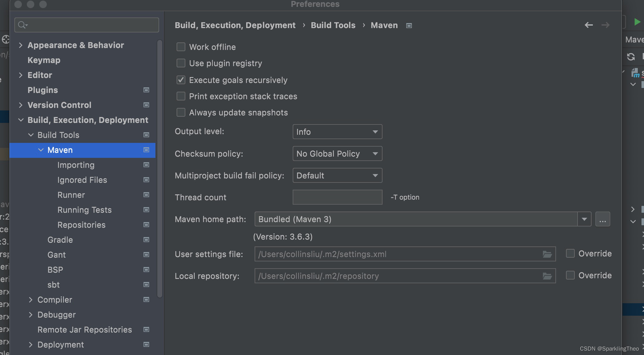Collapse Build Tools node
Viewport: 644px width, 355px height.
coord(31,135)
